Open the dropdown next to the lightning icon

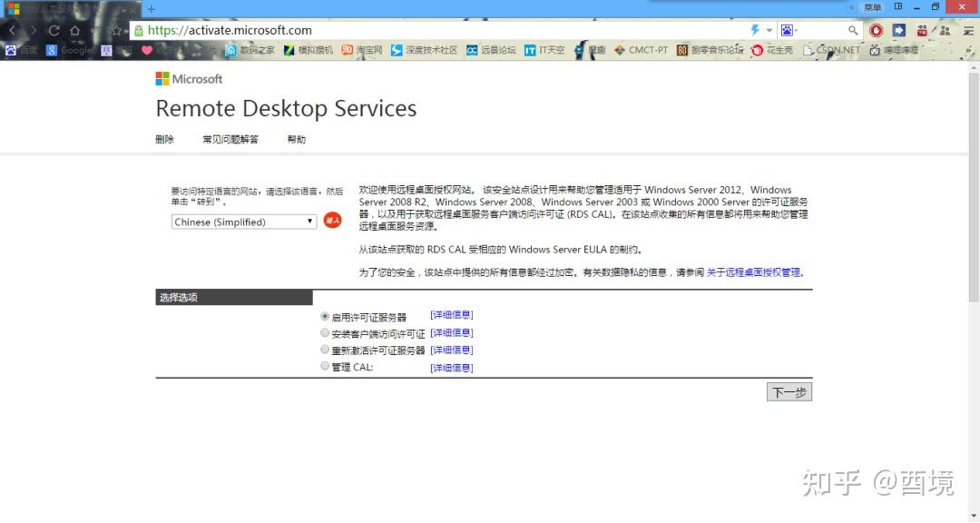click(769, 30)
